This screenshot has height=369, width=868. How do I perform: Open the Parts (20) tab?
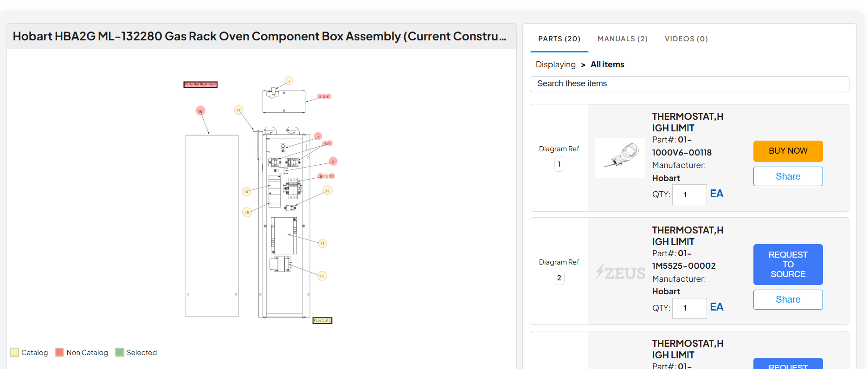559,39
